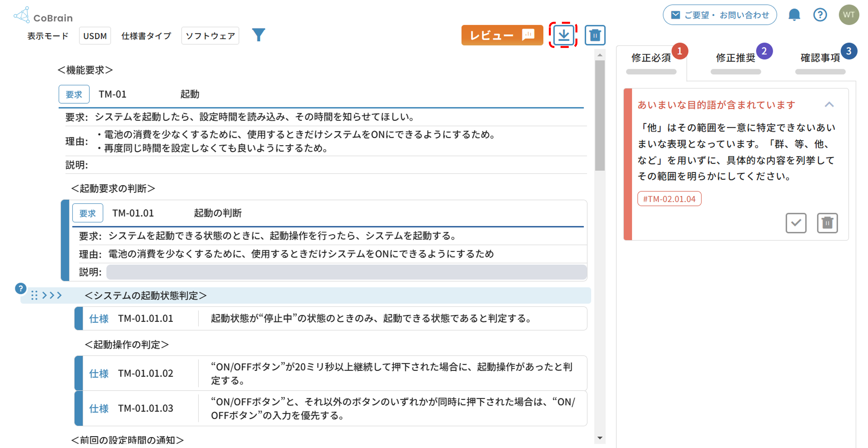Screen dimensions: 868x448
Task: Click the TM-01.01 理由 sentence
Action: click(301, 254)
